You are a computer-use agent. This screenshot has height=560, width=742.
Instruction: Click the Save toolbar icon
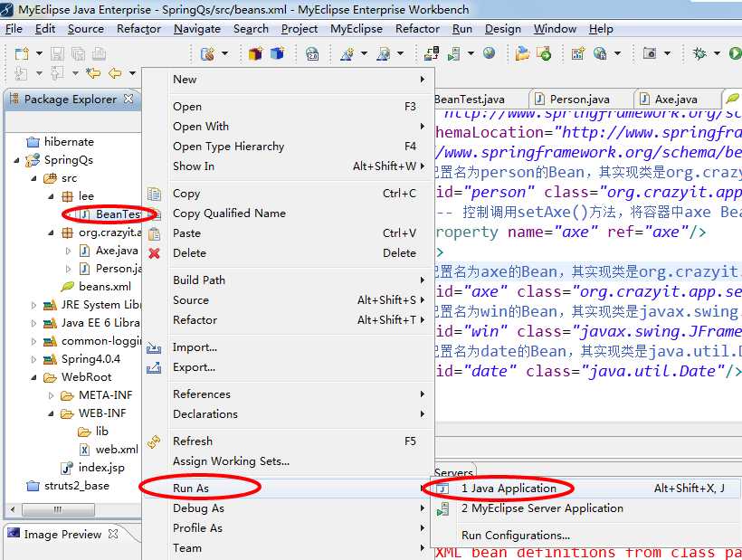click(57, 53)
